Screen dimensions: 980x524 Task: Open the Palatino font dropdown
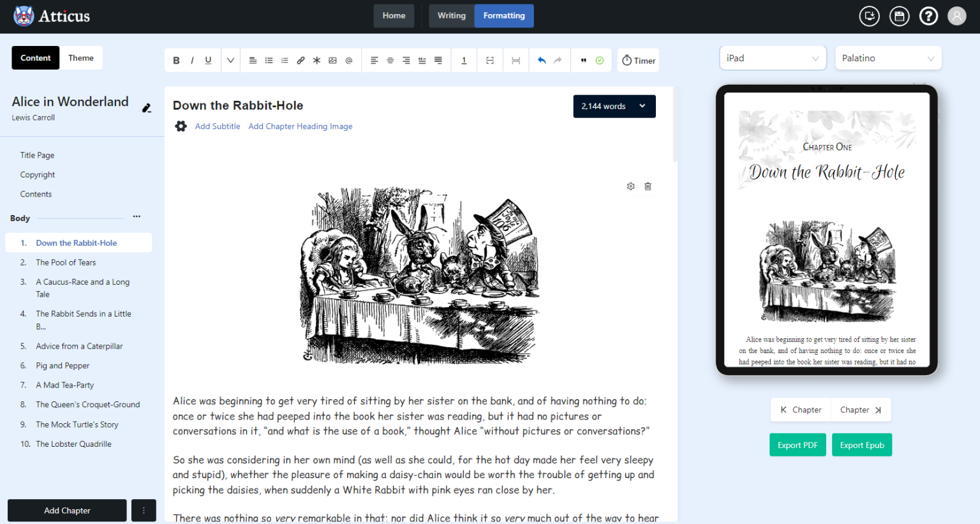click(x=887, y=58)
